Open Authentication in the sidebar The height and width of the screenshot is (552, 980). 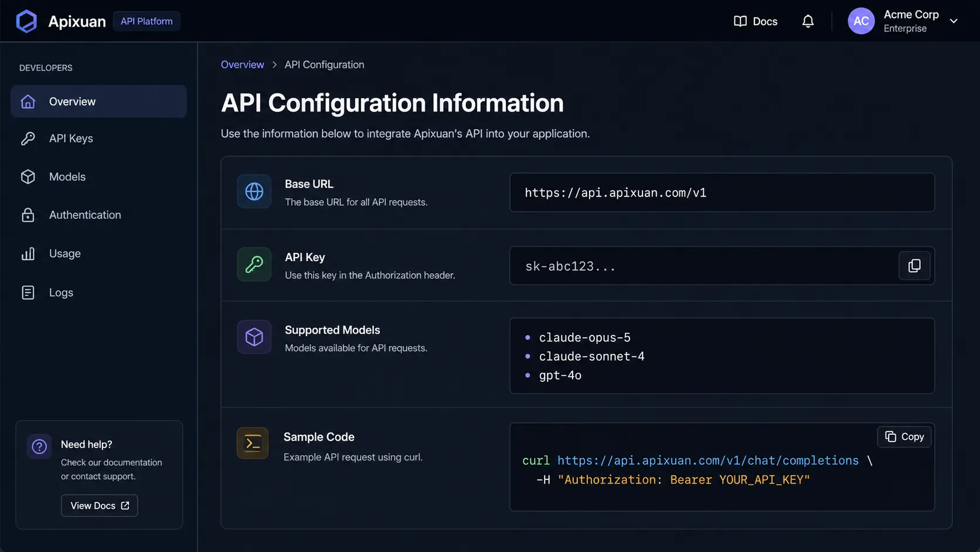[x=98, y=215]
